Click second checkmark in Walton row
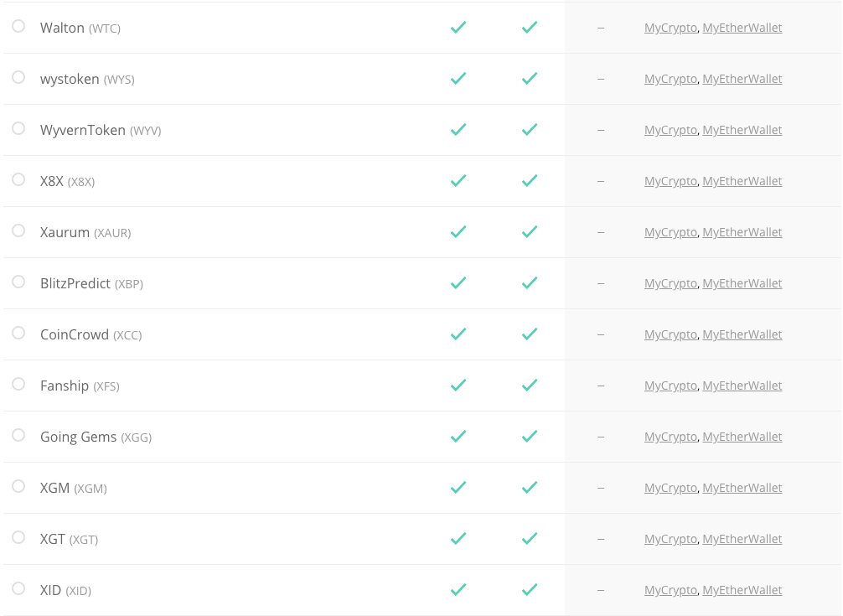 [x=530, y=28]
